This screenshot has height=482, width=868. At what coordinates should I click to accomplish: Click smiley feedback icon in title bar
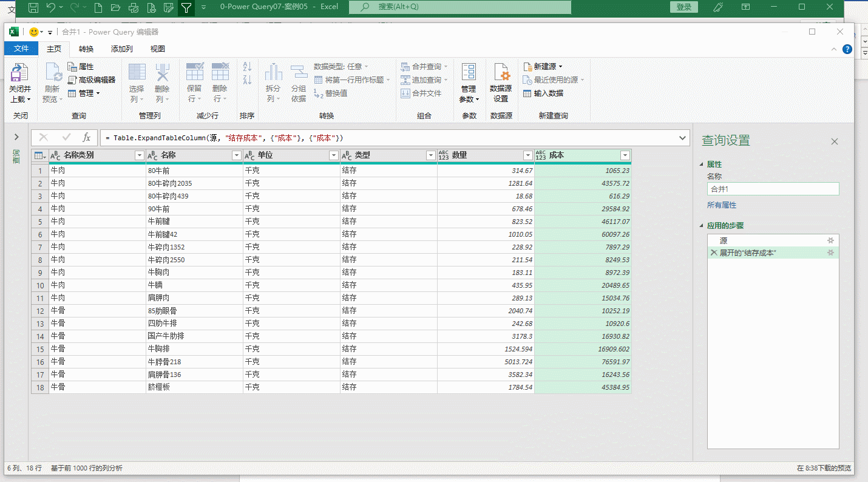(34, 32)
